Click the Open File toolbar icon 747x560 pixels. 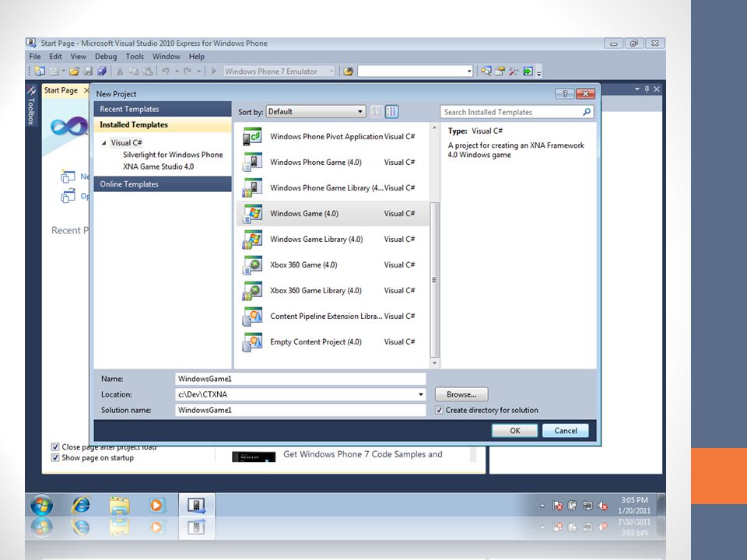(x=74, y=72)
